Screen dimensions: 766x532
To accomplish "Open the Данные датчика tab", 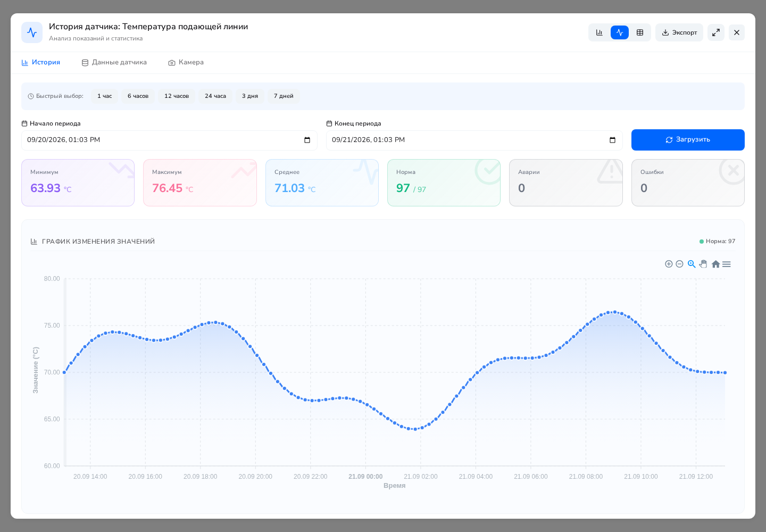I will 114,62.
